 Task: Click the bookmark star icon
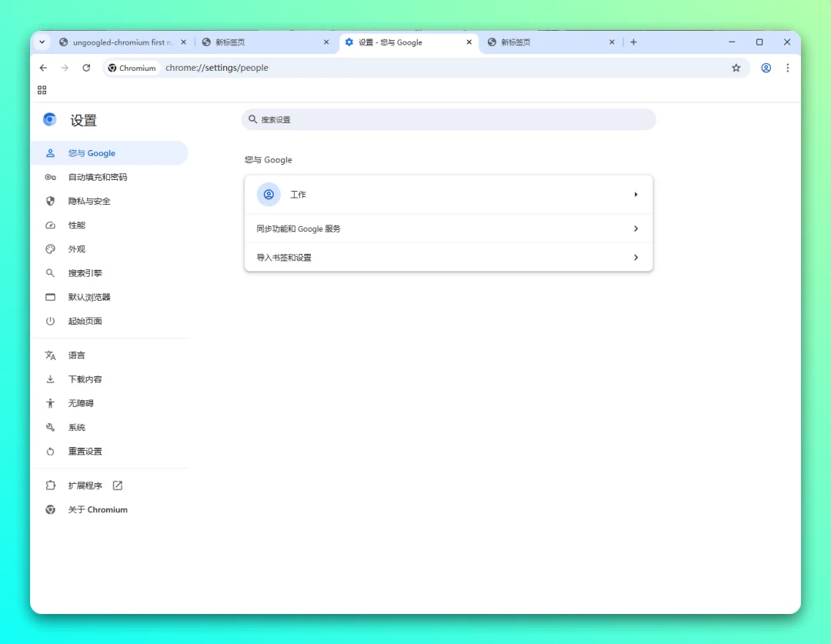pos(736,68)
